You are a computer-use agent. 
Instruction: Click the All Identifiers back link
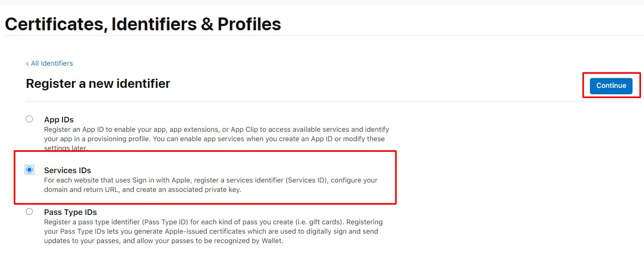(52, 63)
